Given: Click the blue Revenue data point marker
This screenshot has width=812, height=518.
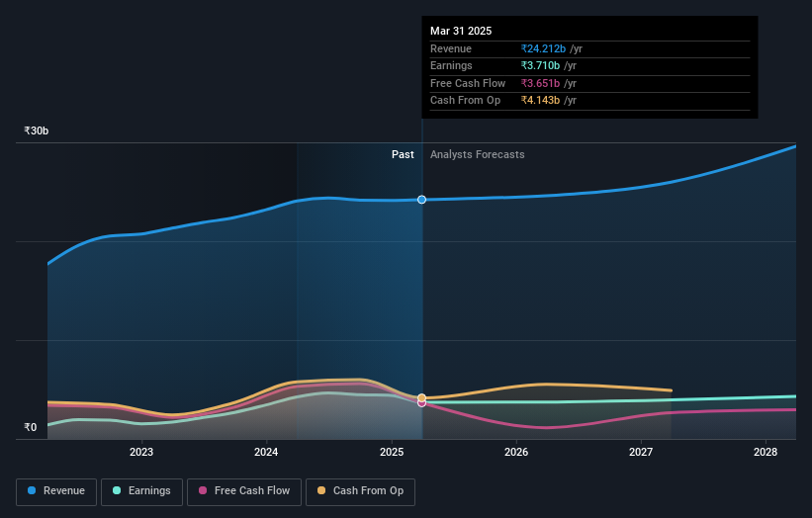Looking at the screenshot, I should (422, 200).
